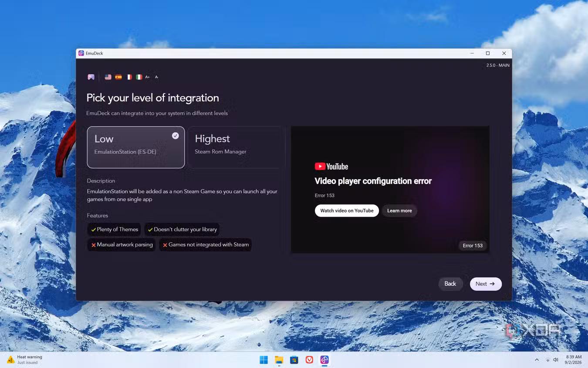Open the Heat warning weather widget
Image resolution: width=588 pixels, height=368 pixels.
pos(25,360)
